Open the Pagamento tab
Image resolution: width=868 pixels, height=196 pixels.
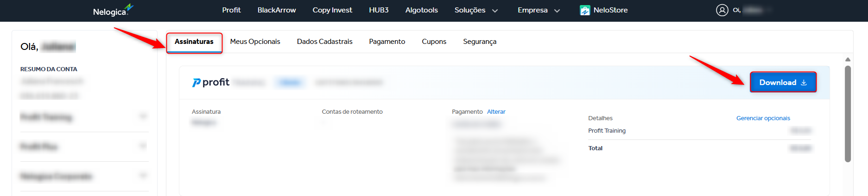coord(387,42)
